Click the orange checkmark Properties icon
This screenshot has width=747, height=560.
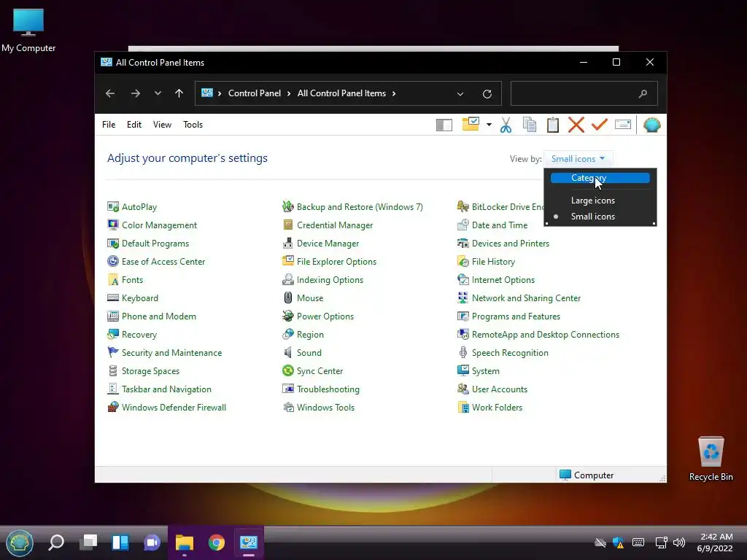pyautogui.click(x=600, y=124)
